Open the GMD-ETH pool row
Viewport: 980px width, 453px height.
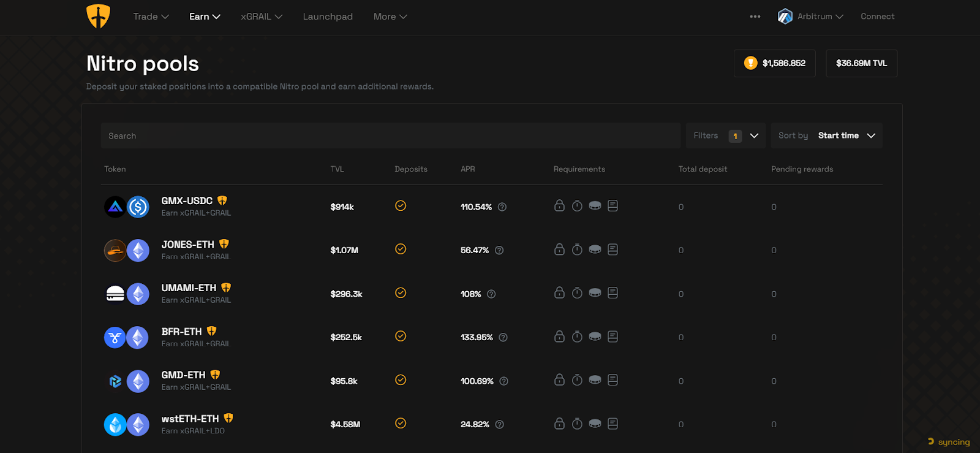point(492,381)
